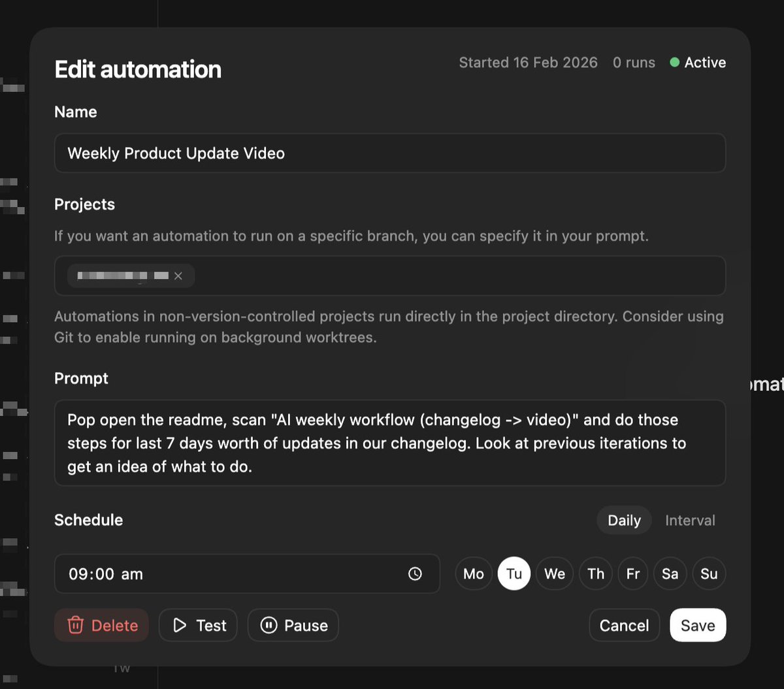Click the clock icon in the time field
The width and height of the screenshot is (784, 689).
click(x=415, y=573)
